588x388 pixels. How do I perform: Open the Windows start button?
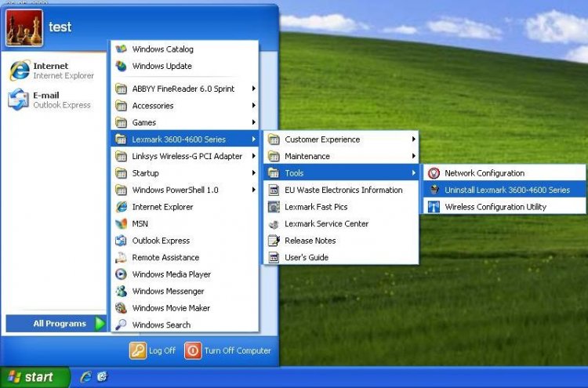(34, 377)
